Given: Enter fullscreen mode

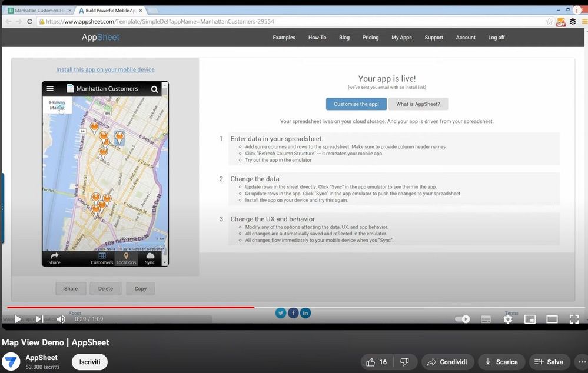Looking at the screenshot, I should point(574,319).
